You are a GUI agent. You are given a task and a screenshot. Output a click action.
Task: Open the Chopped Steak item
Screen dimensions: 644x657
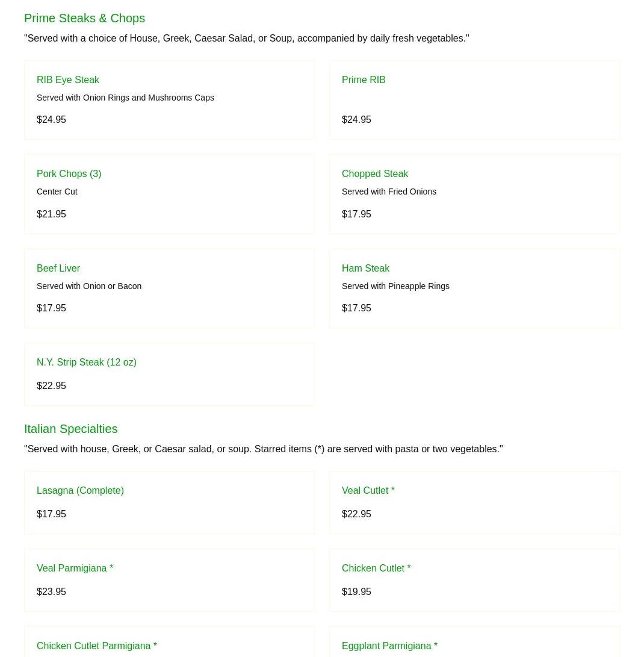[x=375, y=173]
